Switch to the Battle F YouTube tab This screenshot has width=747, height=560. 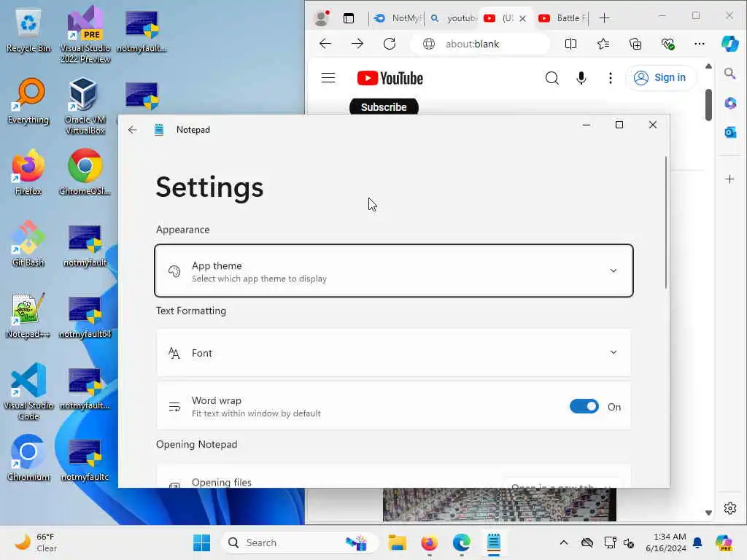coord(562,18)
